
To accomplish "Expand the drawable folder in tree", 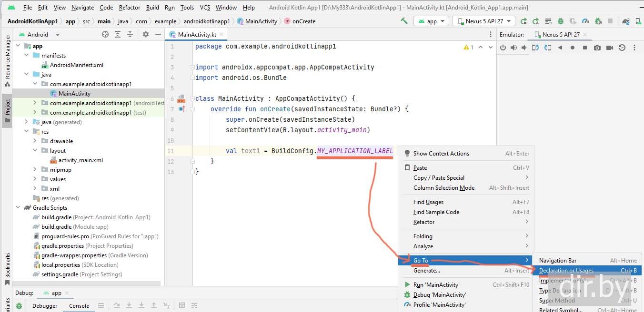I will click(35, 141).
